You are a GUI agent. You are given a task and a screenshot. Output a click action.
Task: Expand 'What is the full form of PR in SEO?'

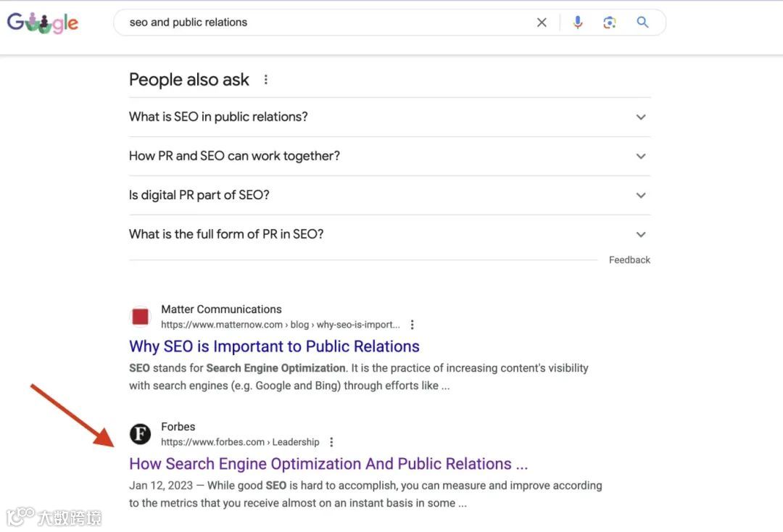(x=389, y=234)
